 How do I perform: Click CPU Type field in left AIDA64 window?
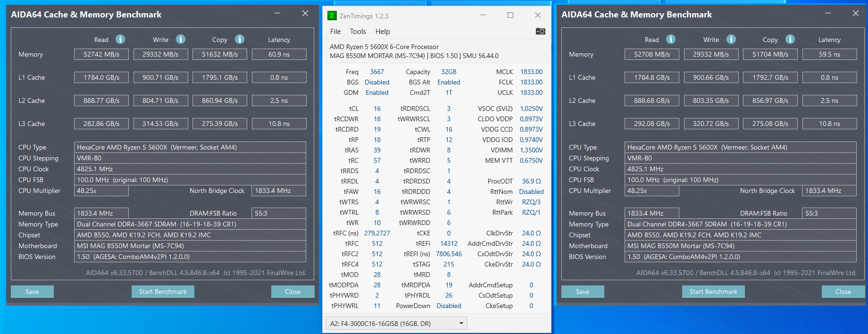(190, 147)
